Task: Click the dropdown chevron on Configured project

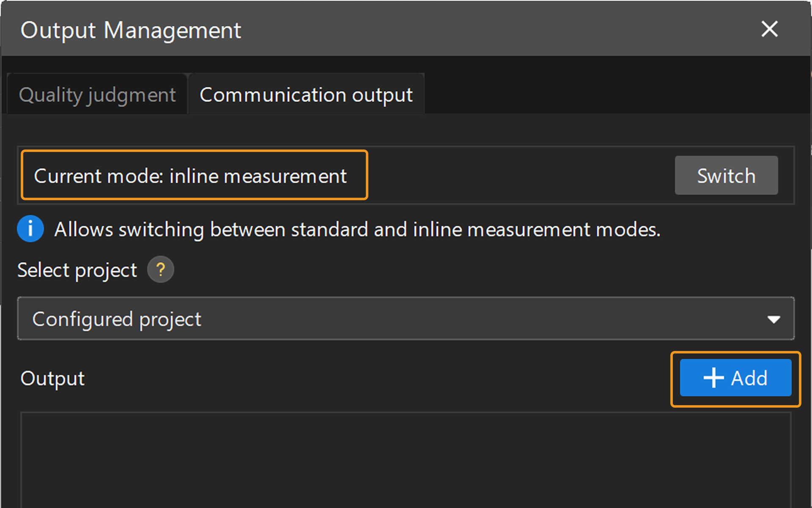Action: click(774, 319)
